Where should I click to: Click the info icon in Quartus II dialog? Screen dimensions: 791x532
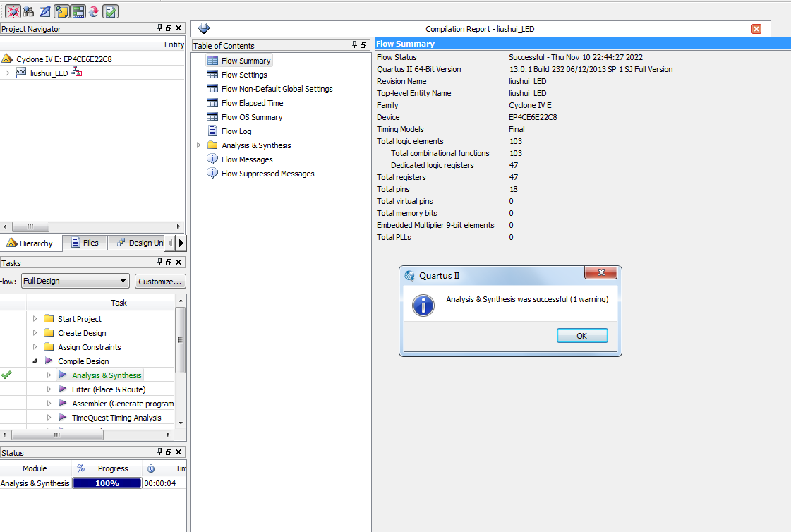click(x=423, y=306)
